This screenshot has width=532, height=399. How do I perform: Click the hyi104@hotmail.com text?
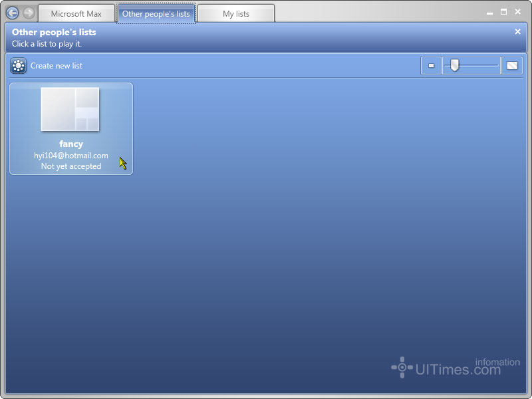tap(71, 156)
